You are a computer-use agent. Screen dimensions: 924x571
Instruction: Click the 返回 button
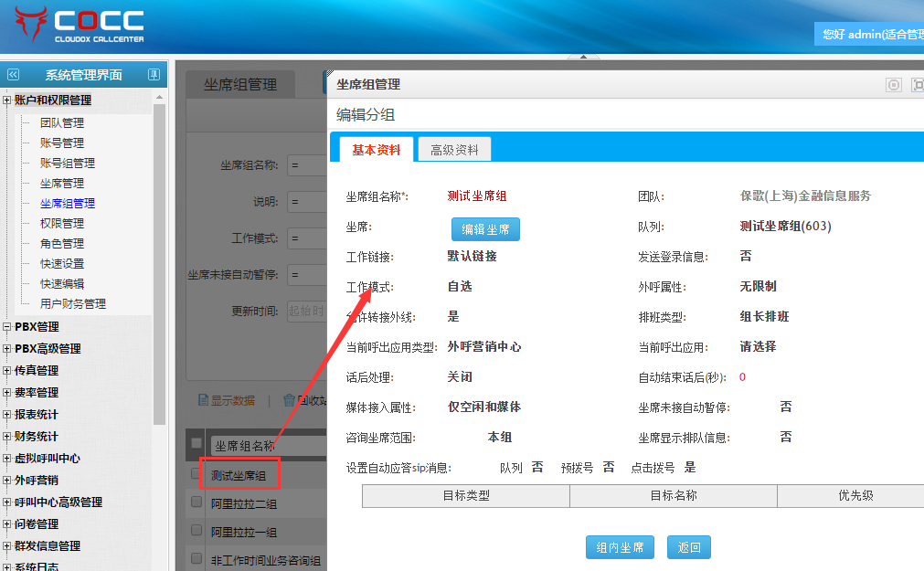[x=688, y=547]
